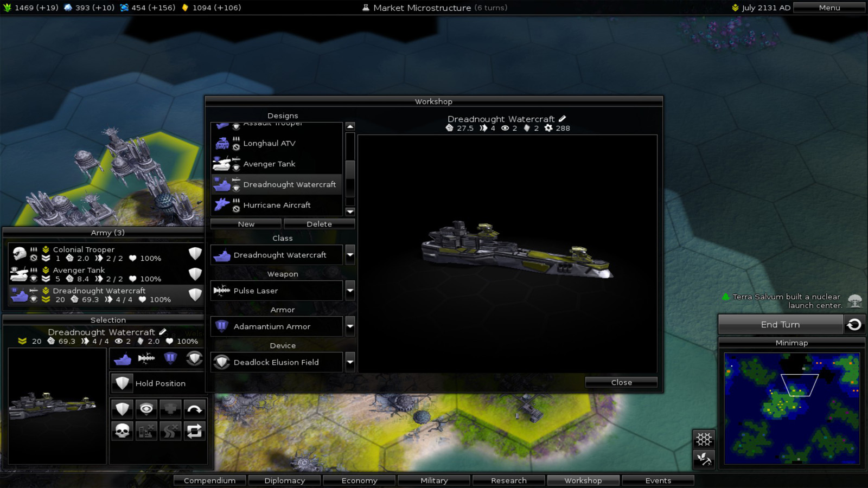Toggle the terrain yields overlay

click(704, 459)
